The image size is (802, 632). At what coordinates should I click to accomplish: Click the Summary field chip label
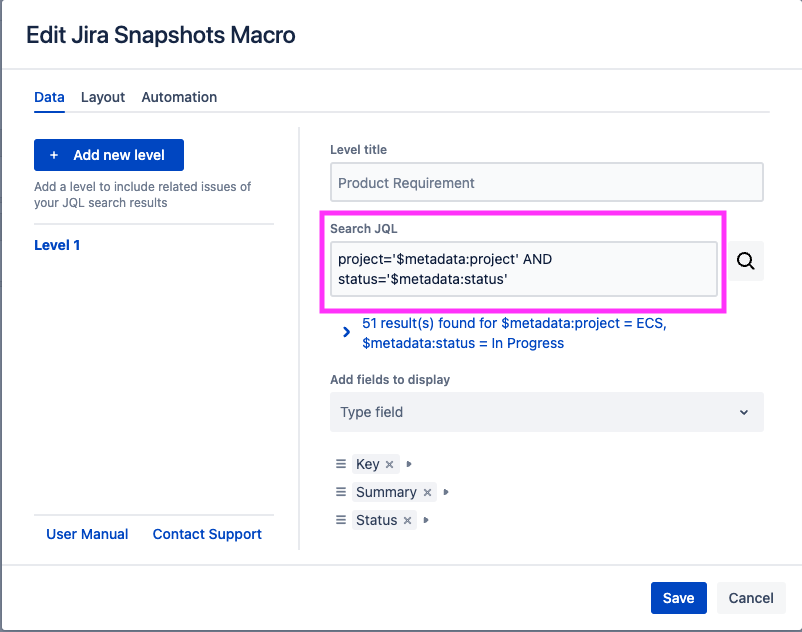[x=386, y=492]
